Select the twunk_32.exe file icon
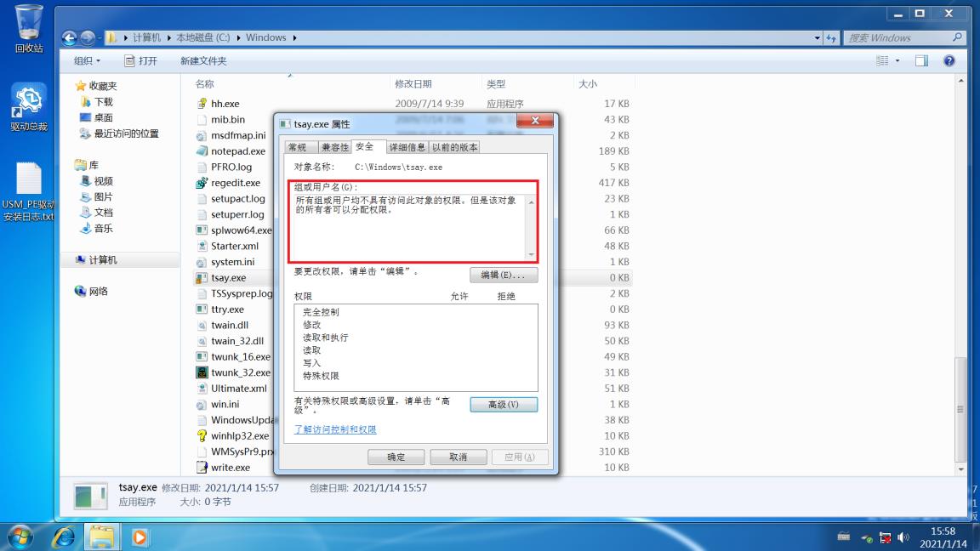This screenshot has height=551, width=980. click(202, 373)
